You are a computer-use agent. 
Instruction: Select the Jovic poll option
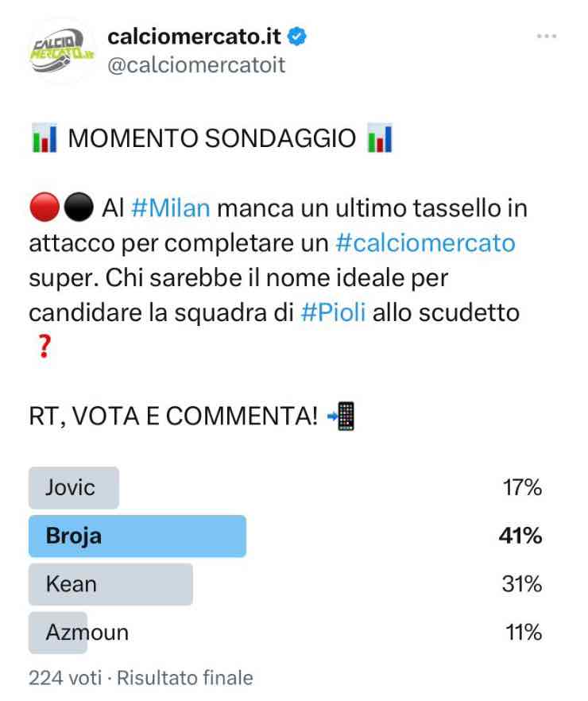coord(74,488)
